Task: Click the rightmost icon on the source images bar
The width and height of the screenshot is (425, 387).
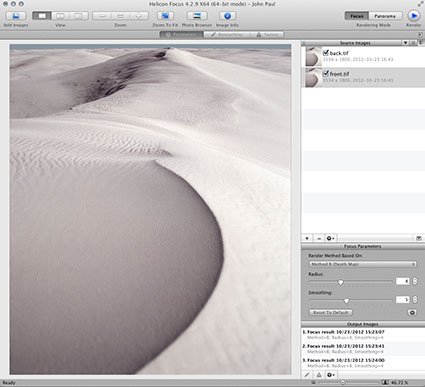Action: 419,238
